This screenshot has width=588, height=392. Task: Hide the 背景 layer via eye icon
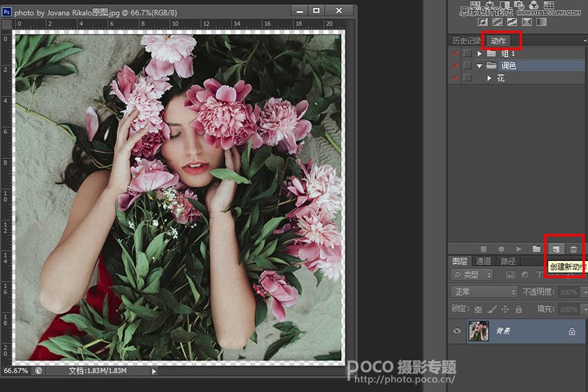click(x=456, y=331)
